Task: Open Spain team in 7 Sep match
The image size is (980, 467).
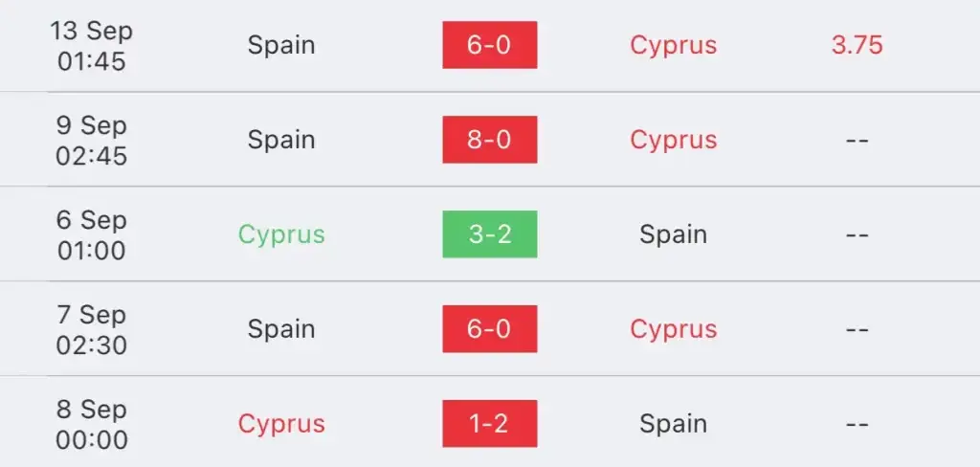Action: pos(281,329)
